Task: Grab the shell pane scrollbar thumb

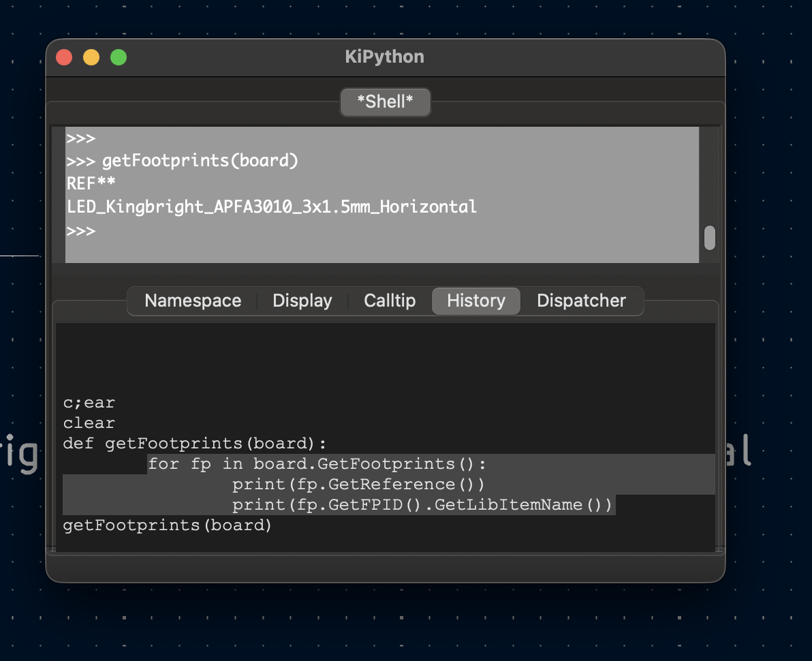Action: click(709, 238)
